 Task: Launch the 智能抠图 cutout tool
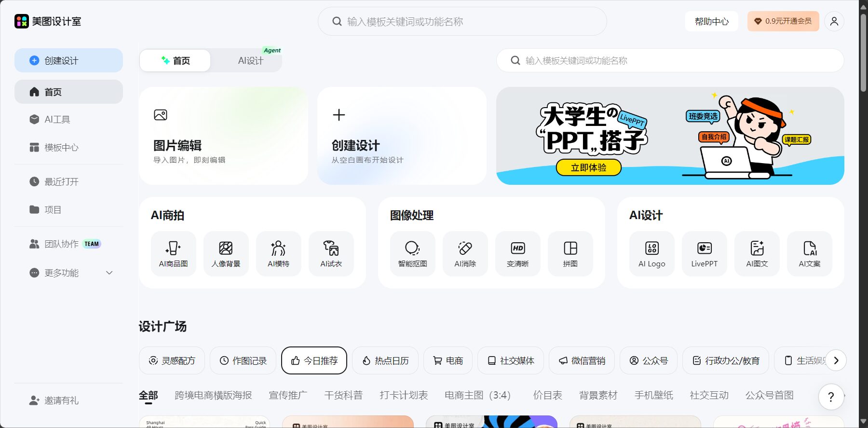coord(413,254)
